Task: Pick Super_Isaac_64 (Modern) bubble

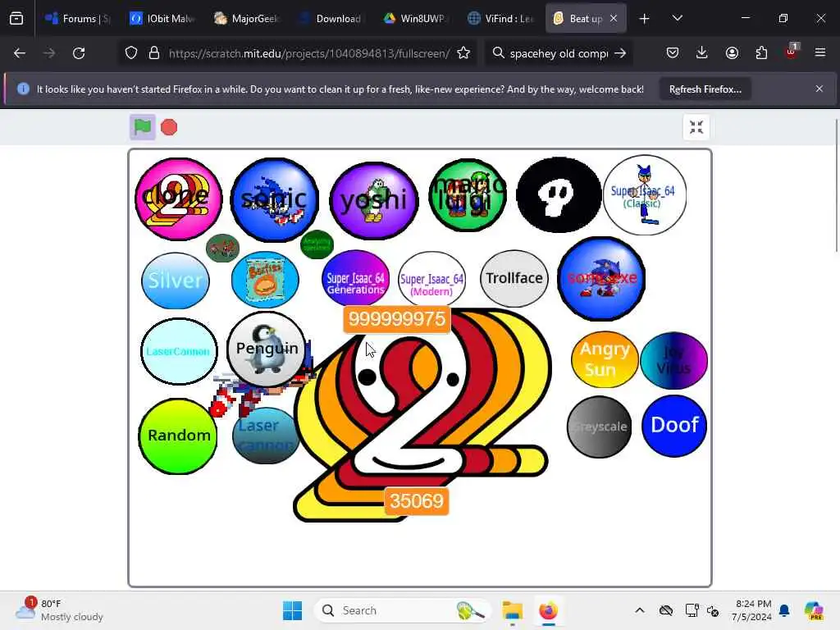Action: tap(431, 279)
